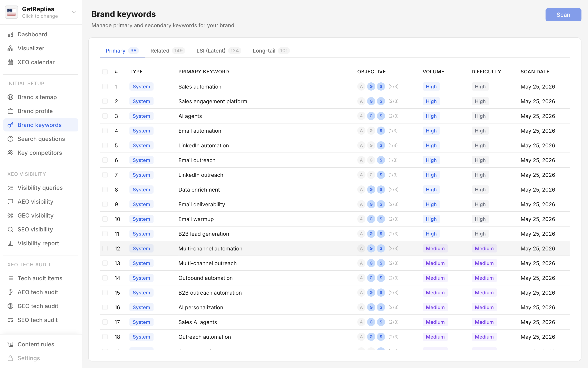Click the S objective badge for AI agents

pos(381,116)
